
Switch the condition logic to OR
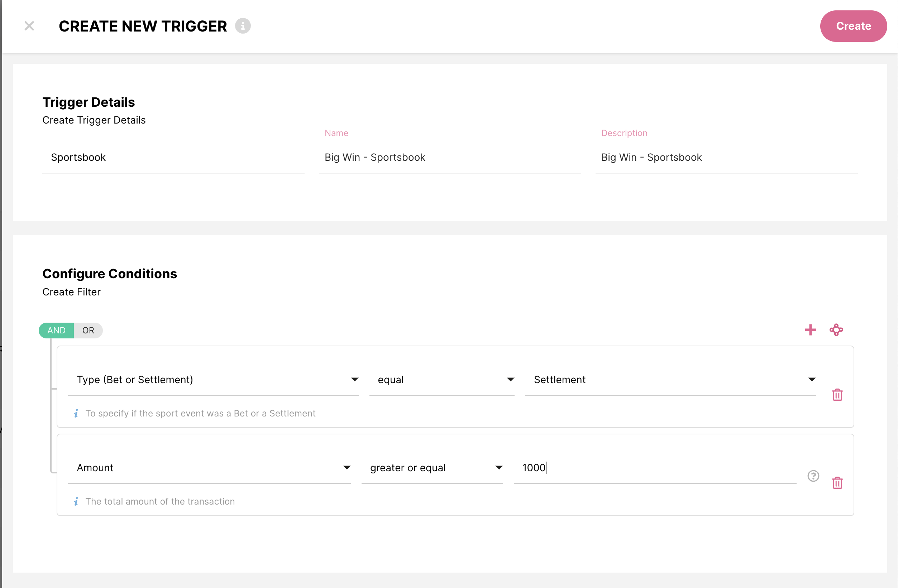[x=88, y=331]
